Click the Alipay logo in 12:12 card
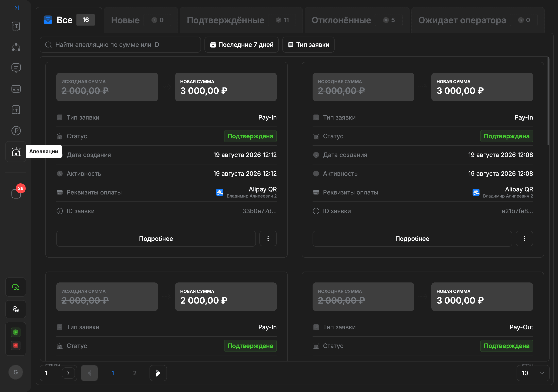558x392 pixels. [x=220, y=192]
